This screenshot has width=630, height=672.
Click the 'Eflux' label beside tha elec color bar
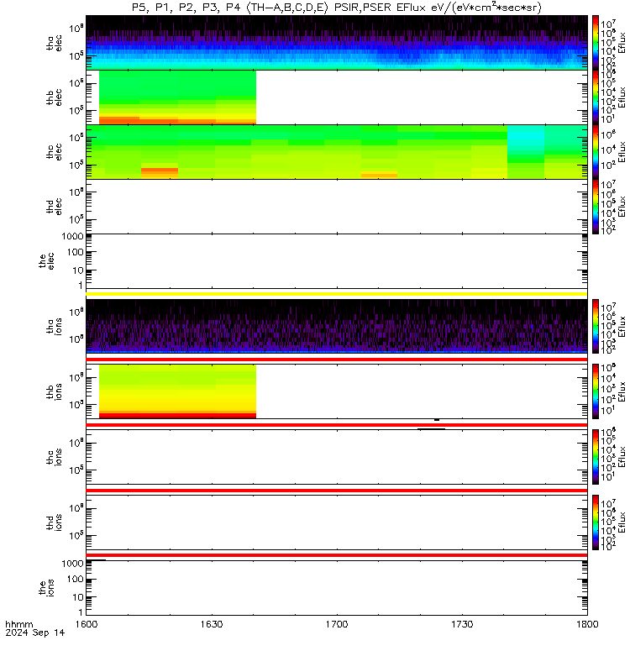point(622,43)
